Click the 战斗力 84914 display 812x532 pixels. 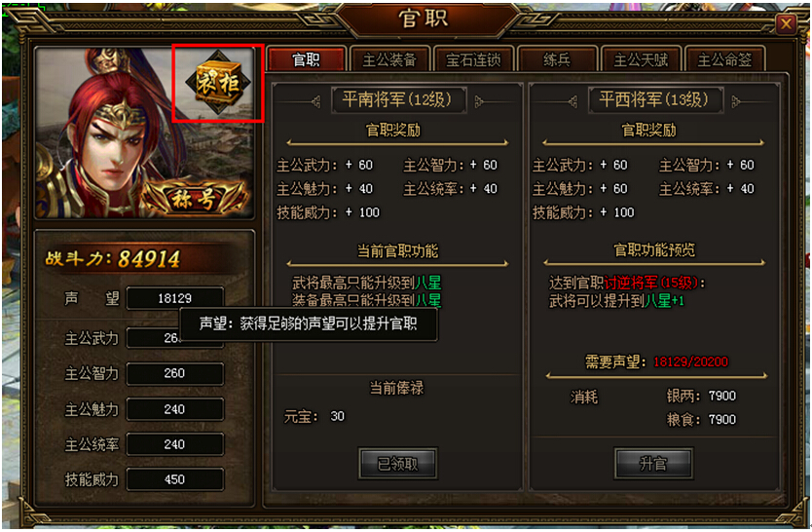point(113,258)
